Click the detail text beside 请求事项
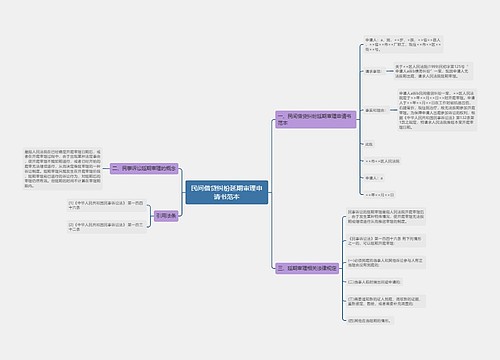This screenshot has height=360, width=500. click(x=433, y=71)
